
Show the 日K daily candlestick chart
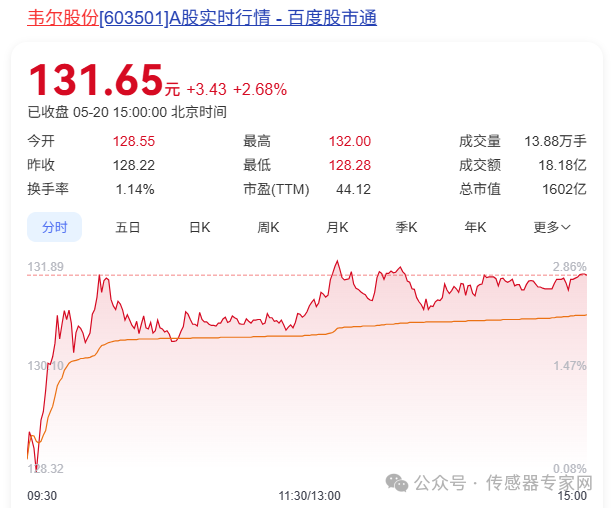[x=199, y=227]
